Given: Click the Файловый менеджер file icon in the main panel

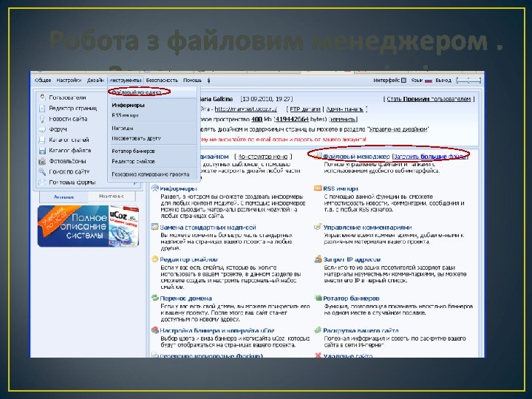Looking at the screenshot, I should pyautogui.click(x=318, y=156).
